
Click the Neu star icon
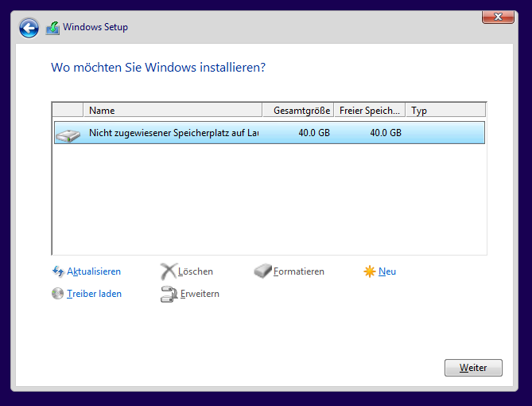coord(370,271)
